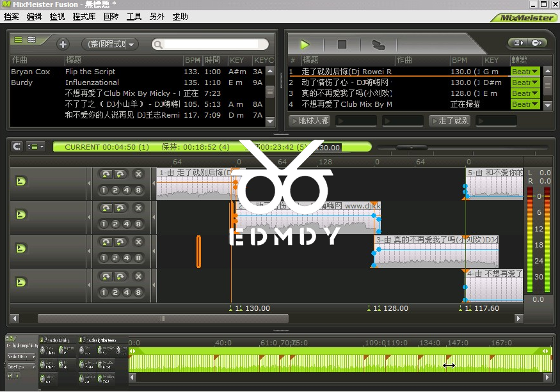The height and width of the screenshot is (392, 560).
Task: Toggle the 2 loop button on first track
Action: tap(115, 191)
